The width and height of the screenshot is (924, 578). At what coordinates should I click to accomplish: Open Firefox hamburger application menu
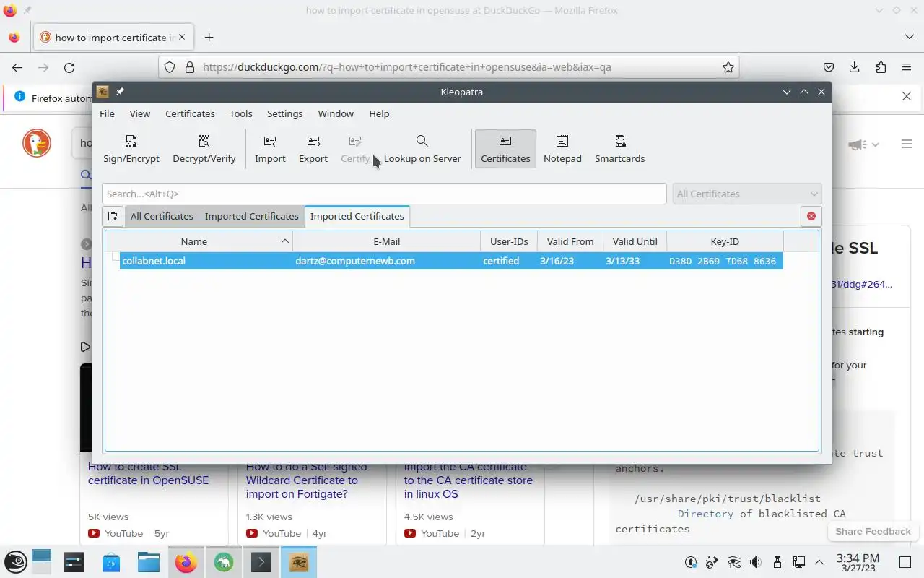907,67
